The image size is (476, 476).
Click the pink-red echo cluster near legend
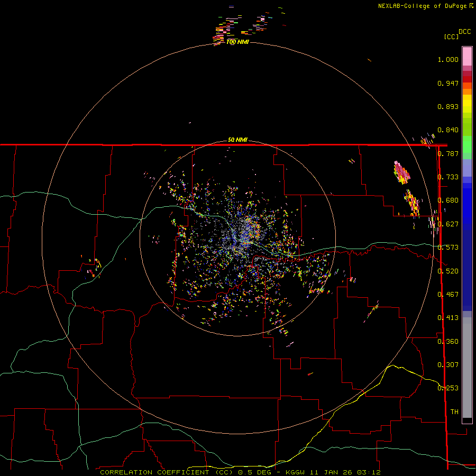[x=401, y=173]
